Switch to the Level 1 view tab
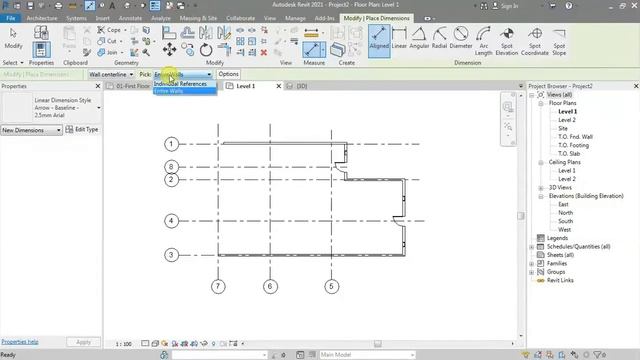640x360 pixels. point(246,86)
